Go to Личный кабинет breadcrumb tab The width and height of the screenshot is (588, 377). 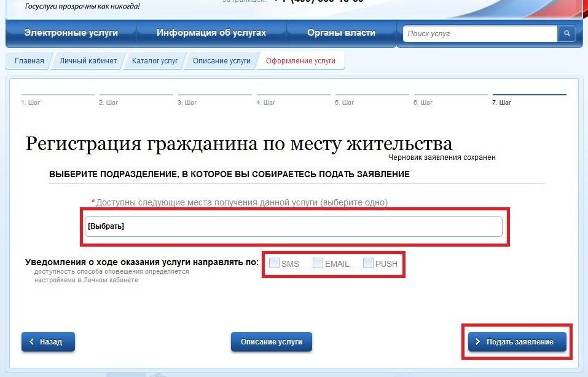[x=88, y=61]
